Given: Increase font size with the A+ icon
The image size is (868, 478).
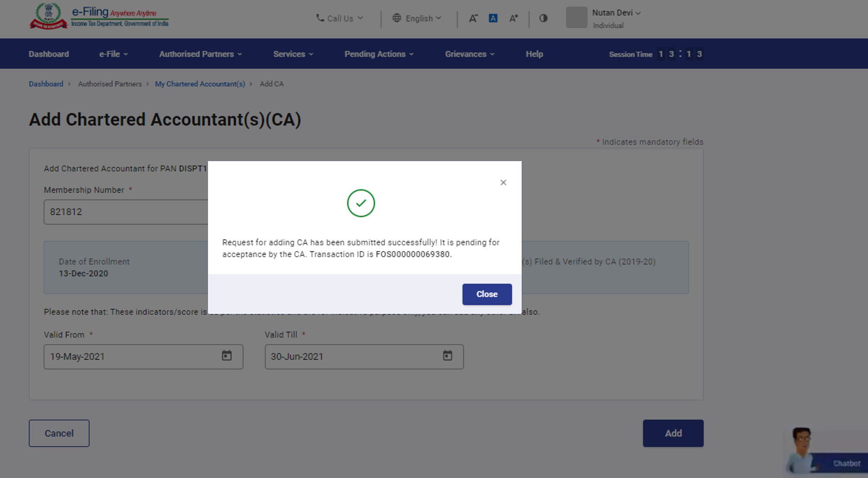Looking at the screenshot, I should pyautogui.click(x=514, y=18).
